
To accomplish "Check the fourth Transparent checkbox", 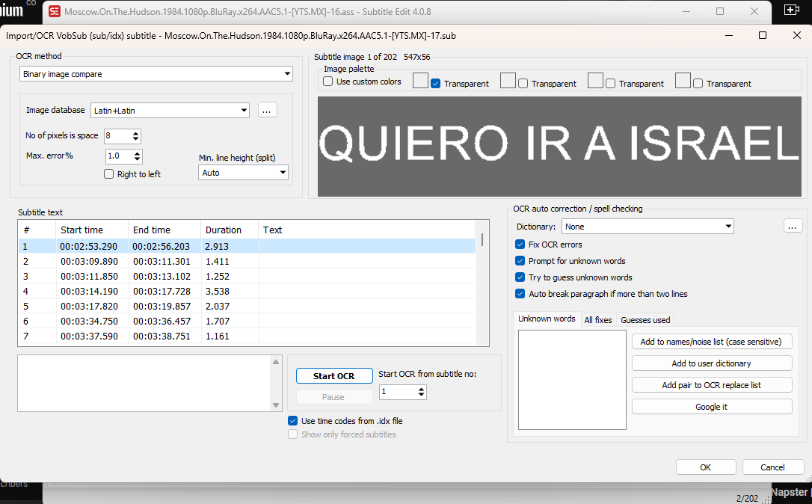I will click(x=698, y=84).
